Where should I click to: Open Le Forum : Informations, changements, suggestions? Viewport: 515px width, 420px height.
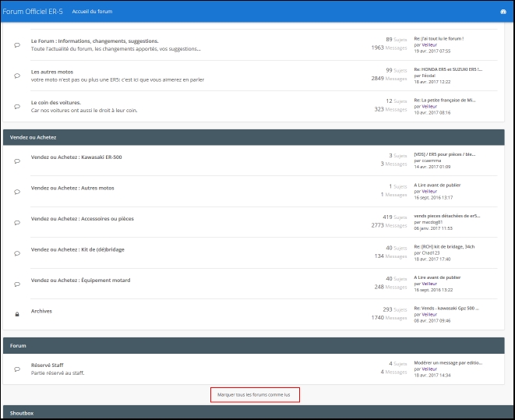[x=94, y=41]
